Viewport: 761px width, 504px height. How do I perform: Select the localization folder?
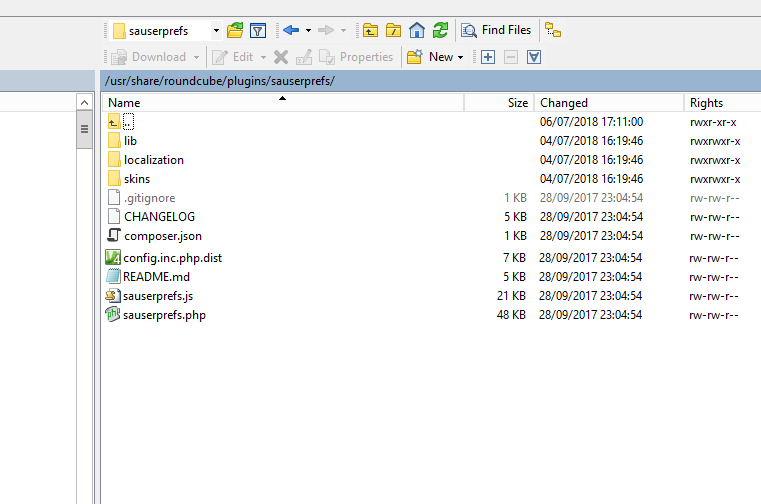click(x=153, y=160)
